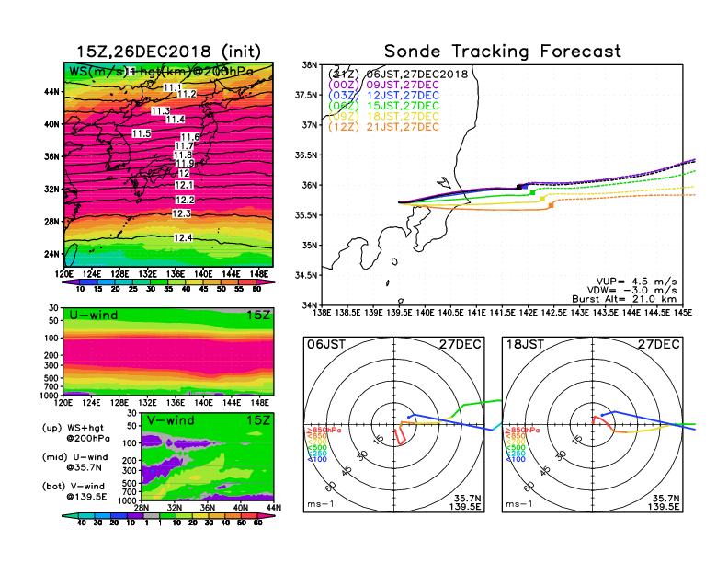Click the "15Z" time label on U-wind plot
The width and height of the screenshot is (728, 563).
(x=257, y=315)
